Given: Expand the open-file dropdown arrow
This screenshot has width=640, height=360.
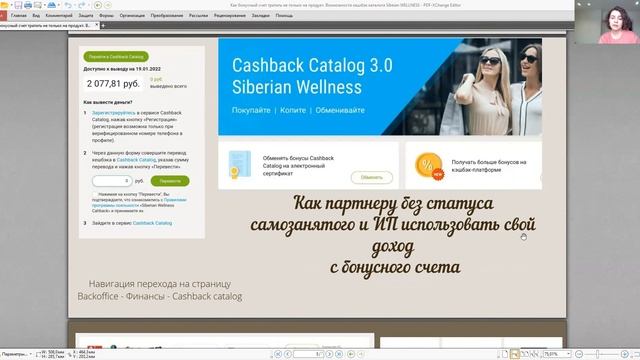Looking at the screenshot, I should [x=11, y=5].
